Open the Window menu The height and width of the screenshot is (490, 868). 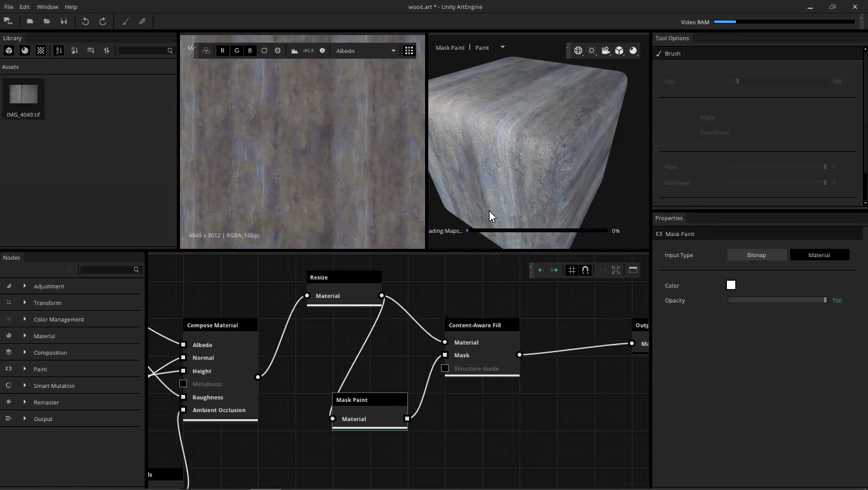coord(47,6)
